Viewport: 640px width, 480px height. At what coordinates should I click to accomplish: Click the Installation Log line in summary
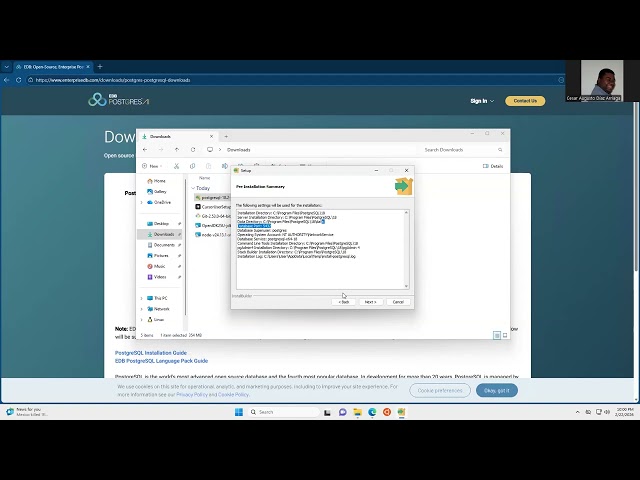pyautogui.click(x=297, y=257)
